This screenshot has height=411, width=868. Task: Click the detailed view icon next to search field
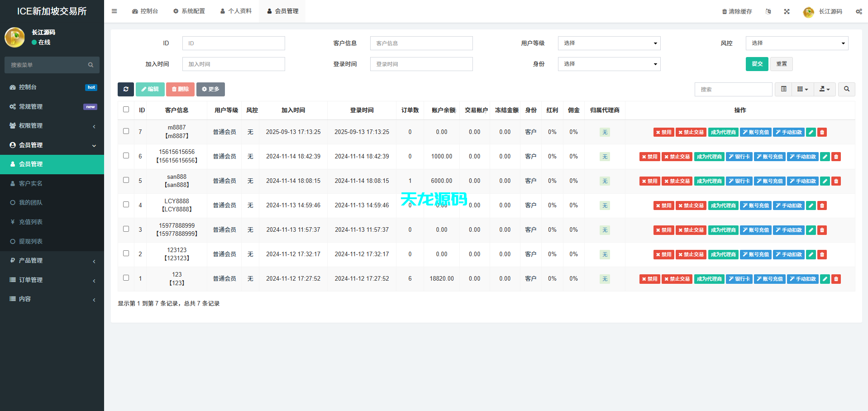click(783, 89)
